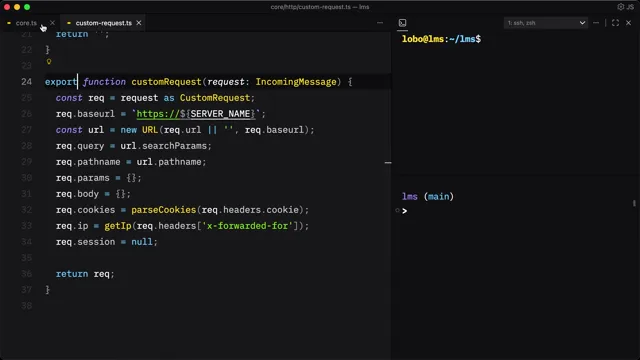Click the core.ts file type icon
Viewport: 640px width, 360px height.
[9, 23]
